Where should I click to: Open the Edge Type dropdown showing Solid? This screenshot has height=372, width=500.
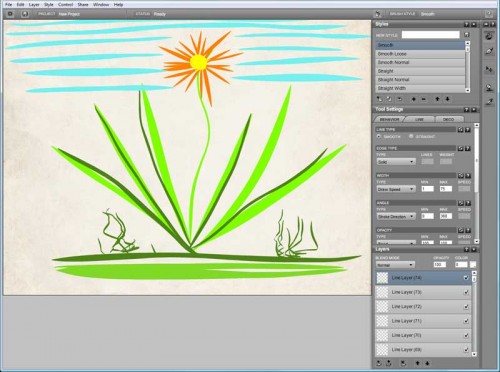(x=396, y=162)
